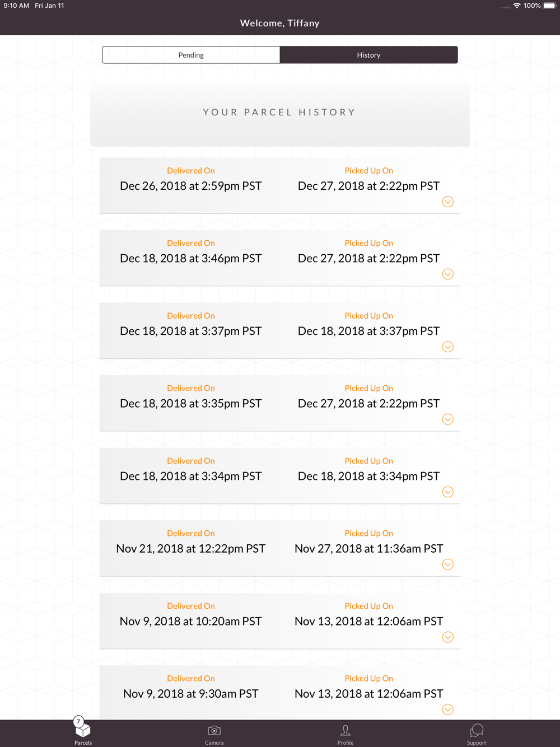560x747 pixels.
Task: Tap the Your Parcel History banner
Action: point(280,113)
